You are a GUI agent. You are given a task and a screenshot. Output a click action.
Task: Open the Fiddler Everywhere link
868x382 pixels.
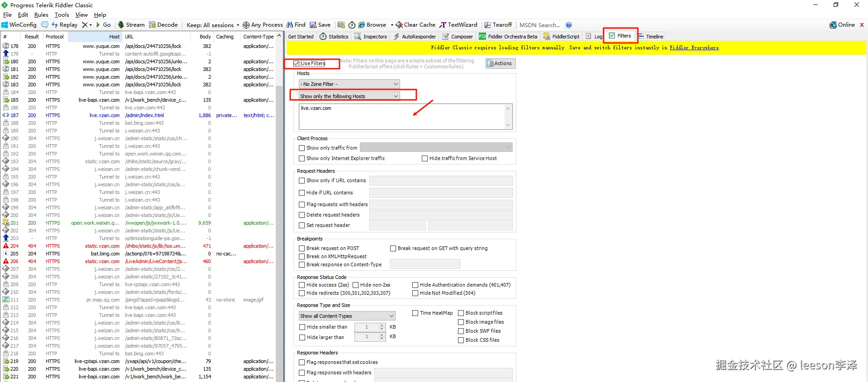[694, 47]
